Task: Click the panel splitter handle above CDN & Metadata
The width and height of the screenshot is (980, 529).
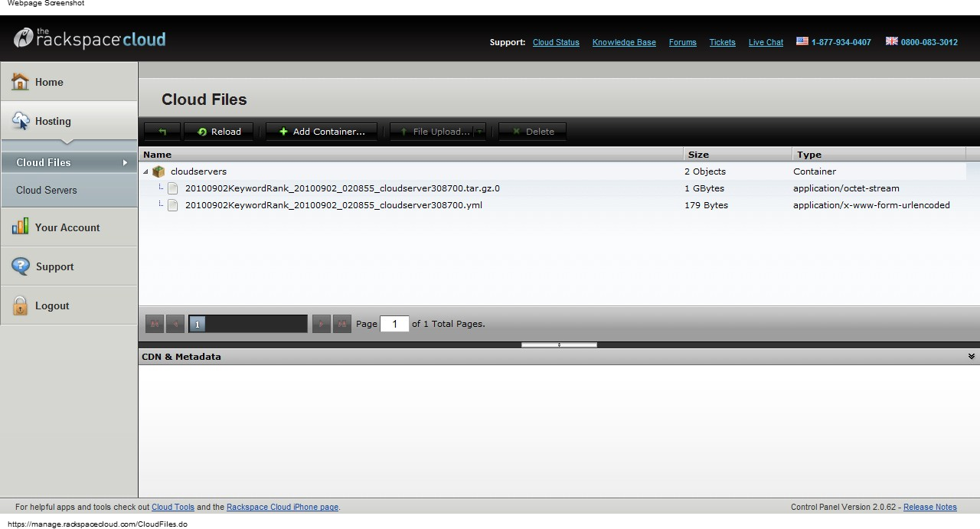Action: [x=559, y=345]
